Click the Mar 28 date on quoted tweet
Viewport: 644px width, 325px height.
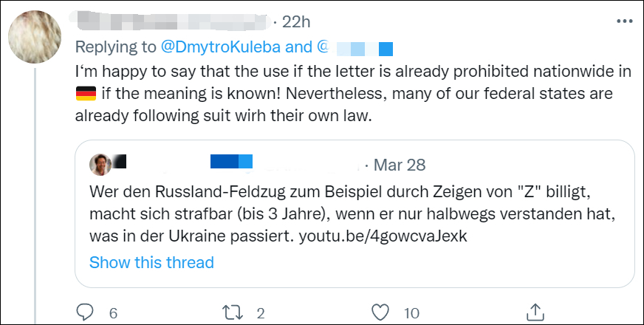click(400, 164)
